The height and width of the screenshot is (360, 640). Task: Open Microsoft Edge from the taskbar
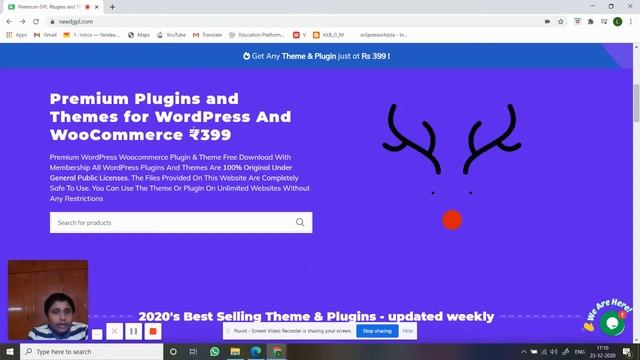256,351
